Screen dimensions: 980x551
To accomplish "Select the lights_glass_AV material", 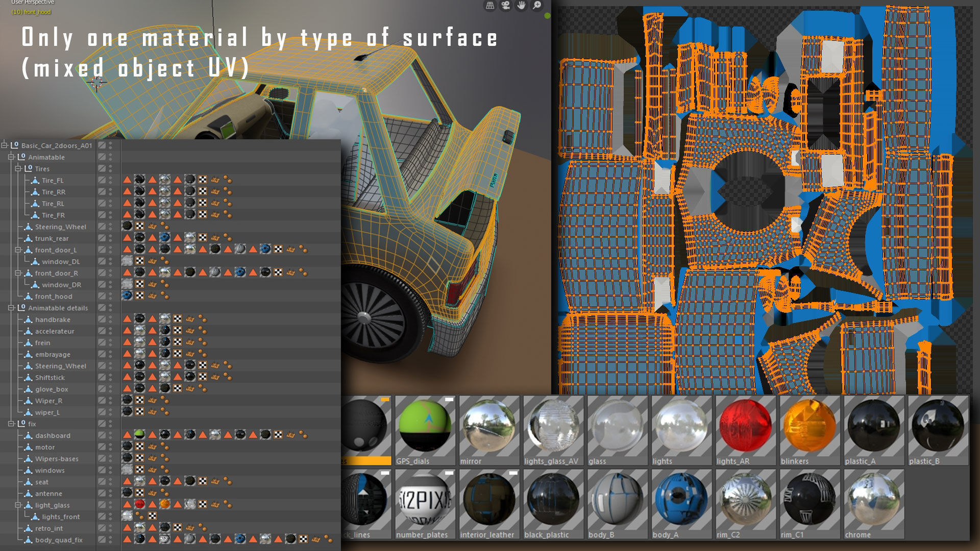I will click(x=553, y=430).
